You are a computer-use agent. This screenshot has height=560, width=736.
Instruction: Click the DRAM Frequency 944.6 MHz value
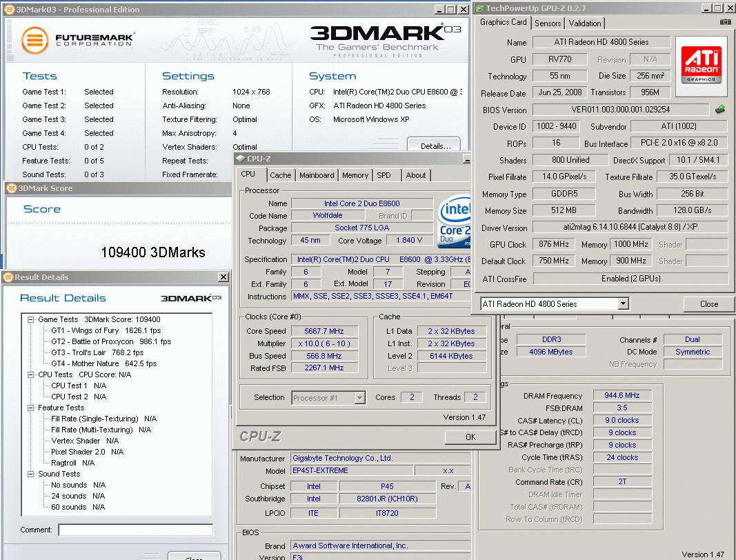(x=622, y=395)
